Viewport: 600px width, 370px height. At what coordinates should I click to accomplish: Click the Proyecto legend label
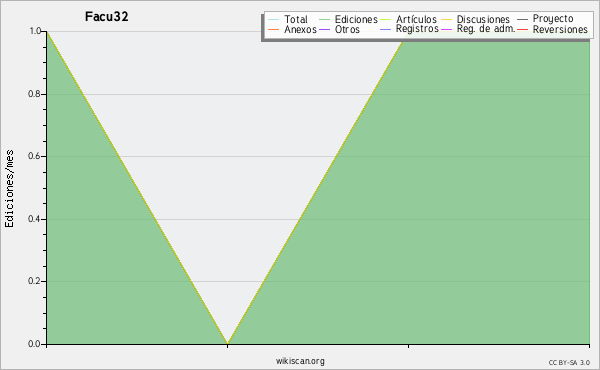553,19
